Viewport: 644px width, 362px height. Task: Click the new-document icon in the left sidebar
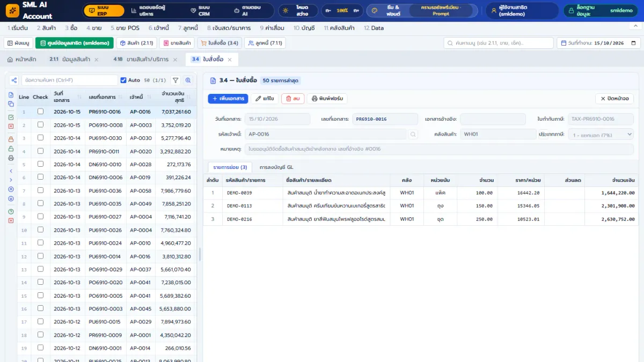[11, 95]
